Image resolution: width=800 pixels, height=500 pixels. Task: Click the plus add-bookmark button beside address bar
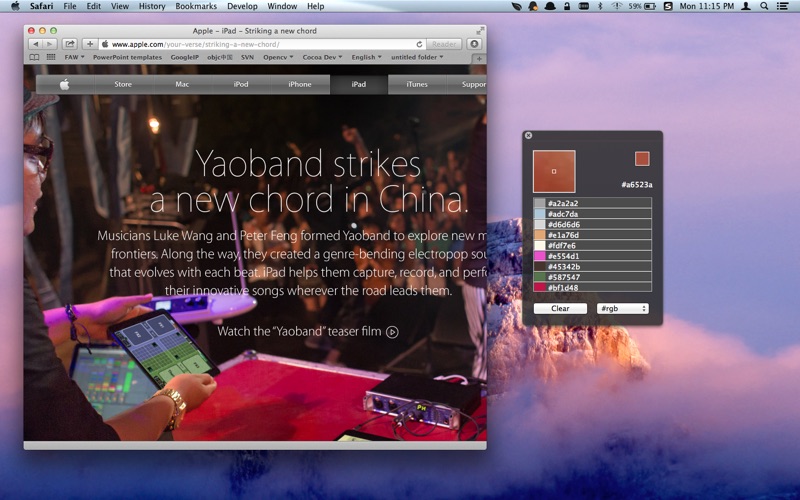(90, 44)
